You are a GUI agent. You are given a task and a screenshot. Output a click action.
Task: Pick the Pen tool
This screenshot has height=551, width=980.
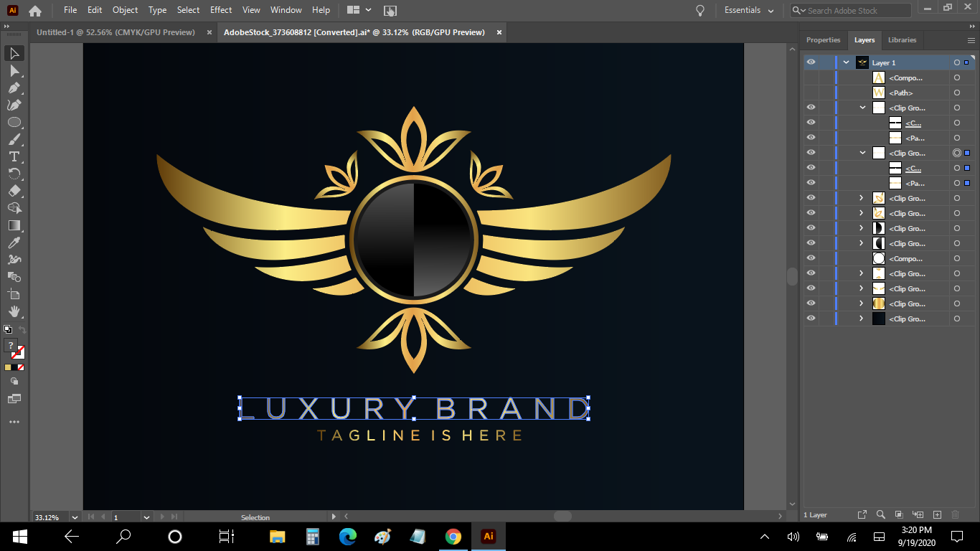13,88
